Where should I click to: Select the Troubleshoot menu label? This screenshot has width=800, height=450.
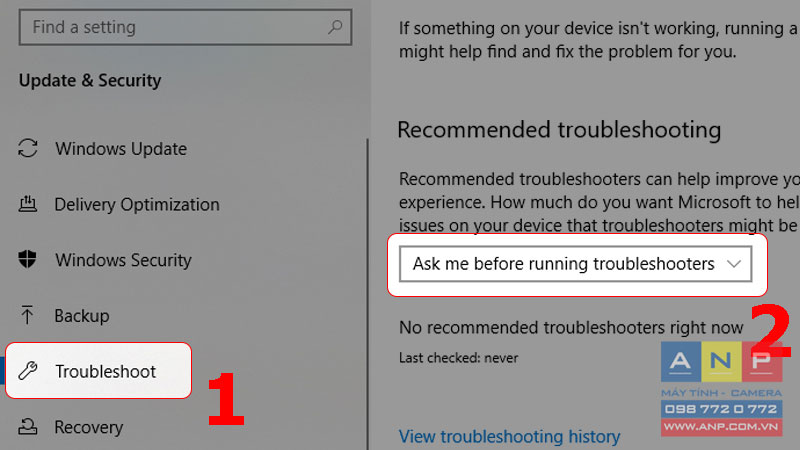[x=106, y=371]
